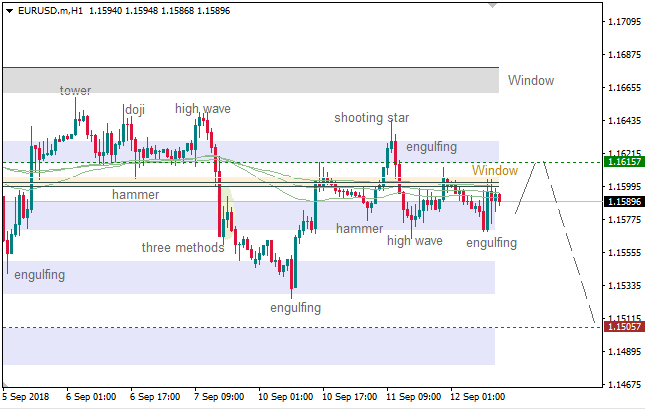Select the "tower" pattern label

(x=75, y=91)
